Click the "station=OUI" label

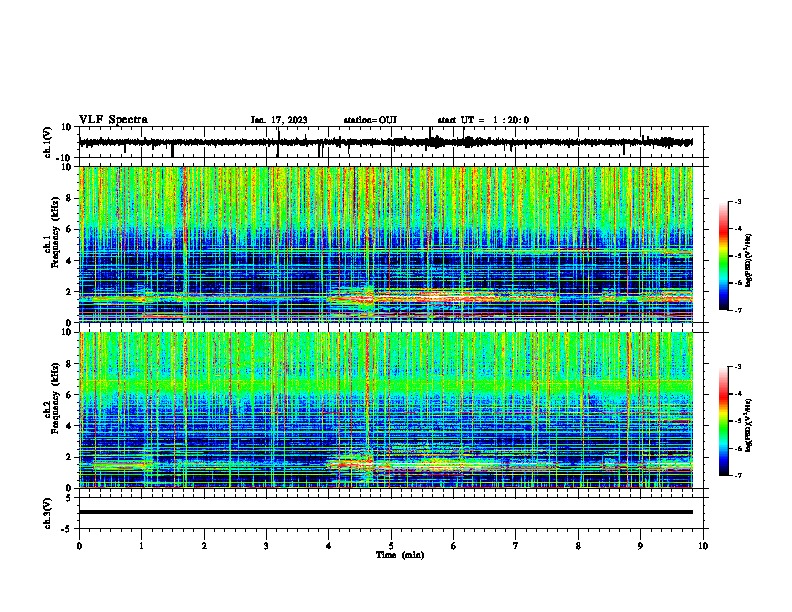pos(370,120)
